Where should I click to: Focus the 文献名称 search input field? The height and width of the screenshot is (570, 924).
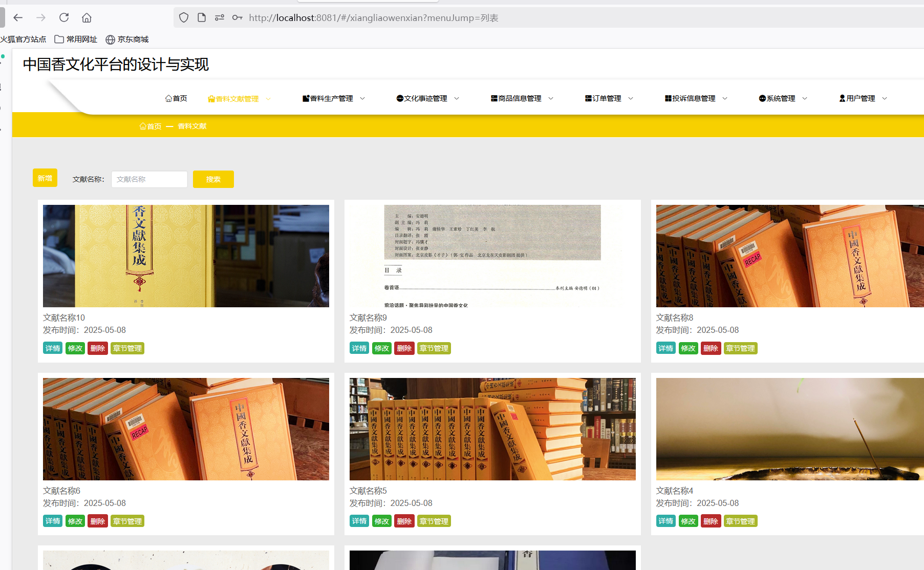149,179
